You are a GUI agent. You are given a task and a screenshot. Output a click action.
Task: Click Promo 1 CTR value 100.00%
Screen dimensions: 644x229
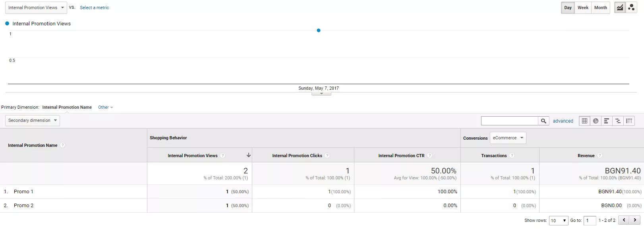[447, 192]
